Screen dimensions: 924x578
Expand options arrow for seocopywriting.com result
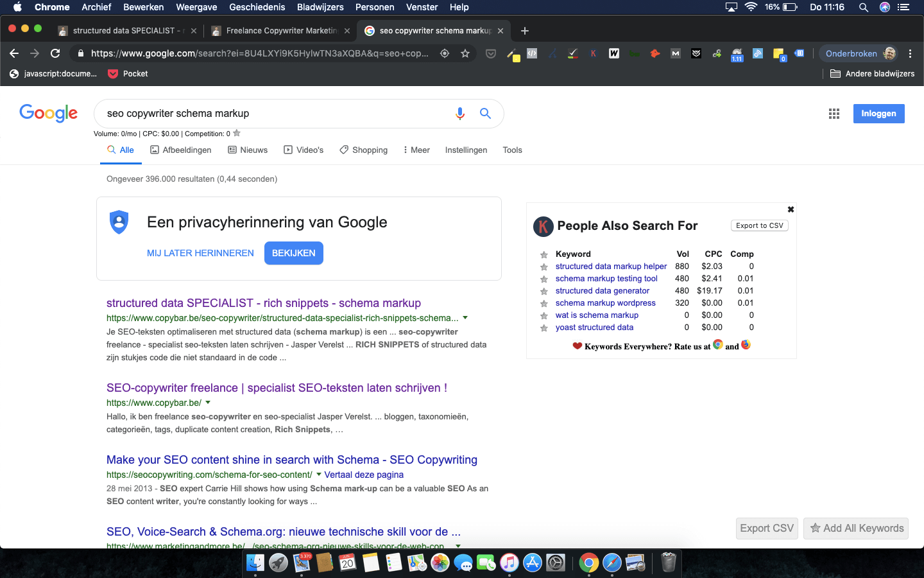click(319, 474)
